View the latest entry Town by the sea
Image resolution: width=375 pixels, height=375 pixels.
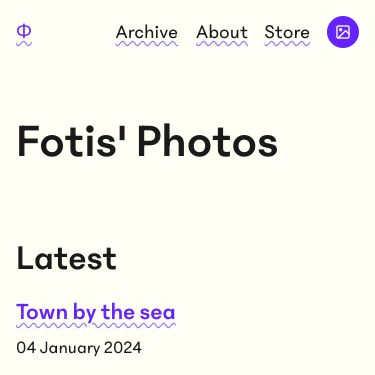[x=96, y=313]
